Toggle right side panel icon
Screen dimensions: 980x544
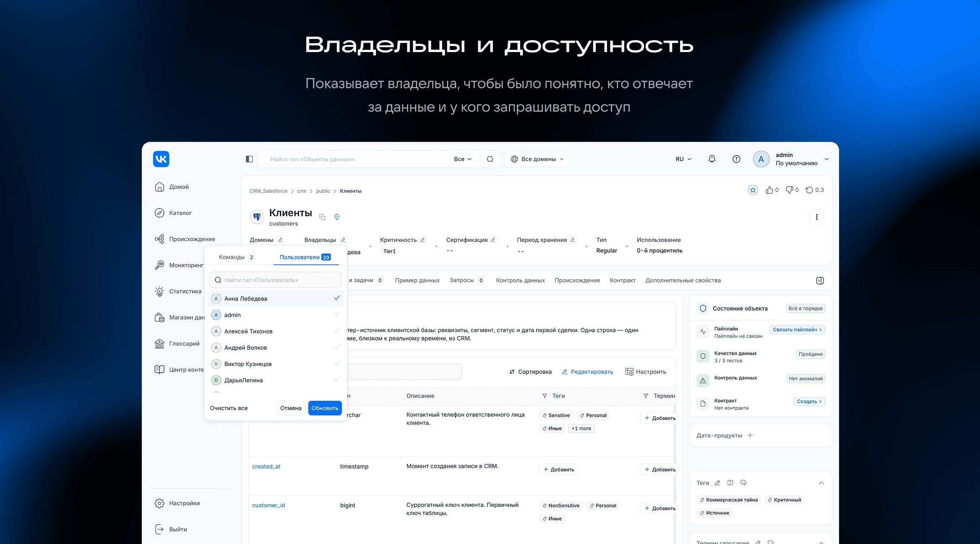(x=820, y=281)
